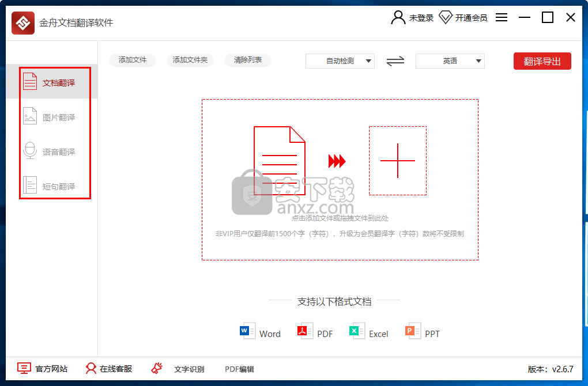Select the 短句翻译 text icon in sidebar

coord(30,185)
